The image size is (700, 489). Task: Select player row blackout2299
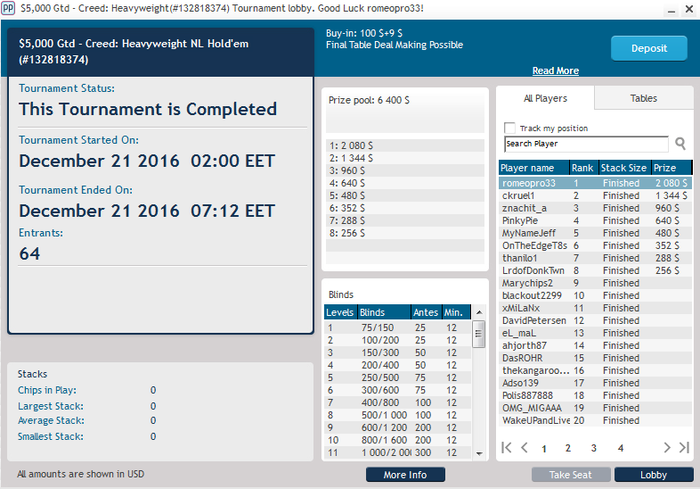[595, 296]
